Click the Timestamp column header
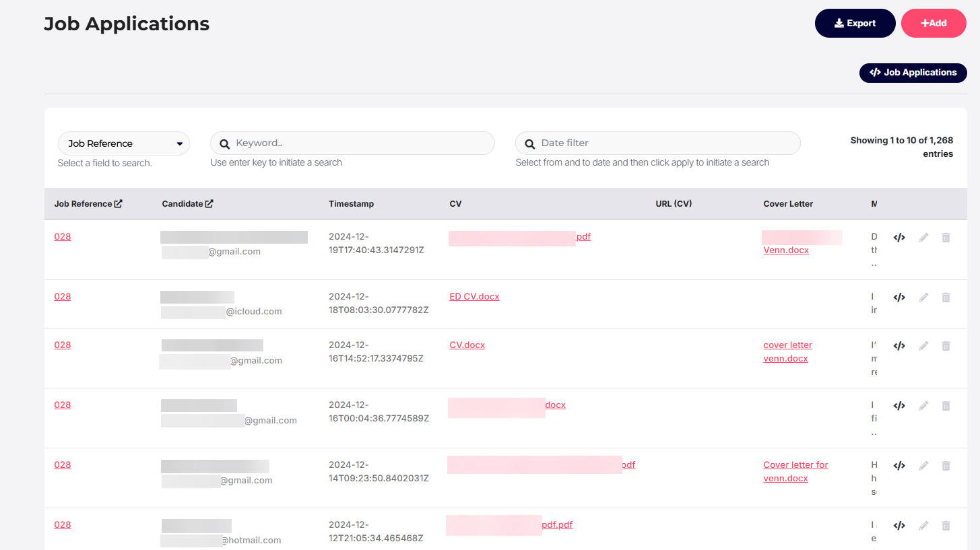Viewport: 980px width, 550px height. pyautogui.click(x=351, y=204)
